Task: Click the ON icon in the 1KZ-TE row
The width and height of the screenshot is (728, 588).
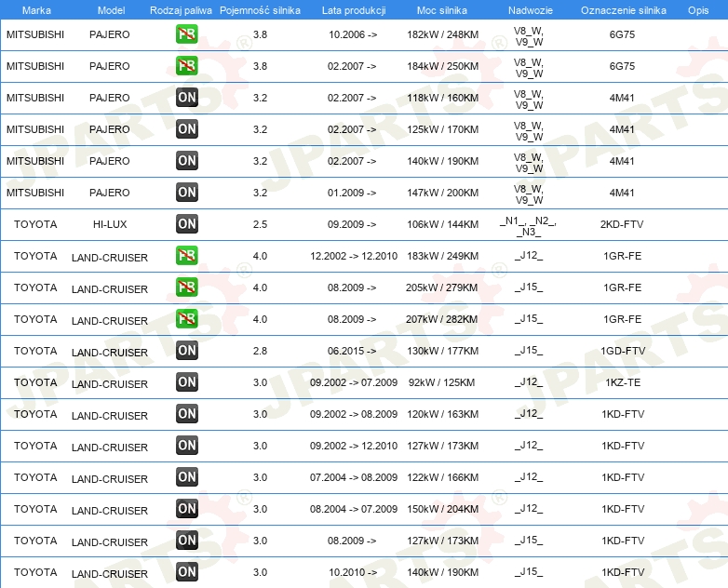Action: (x=186, y=382)
